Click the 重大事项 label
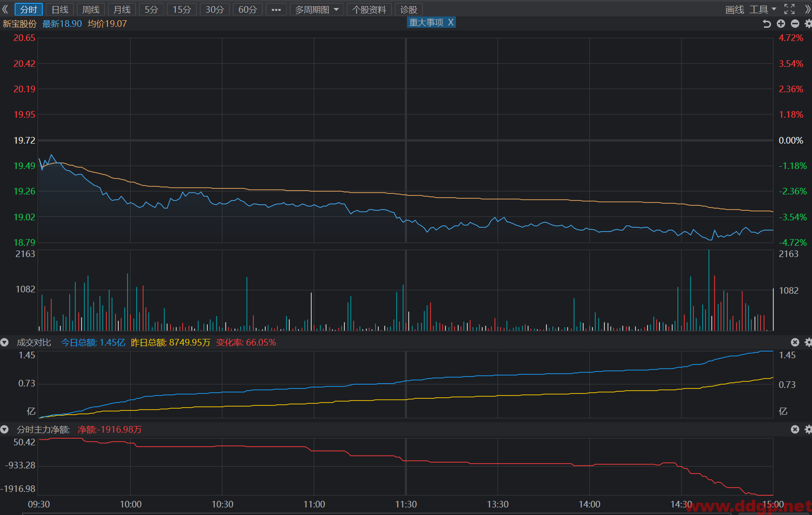812x515 pixels. (426, 22)
